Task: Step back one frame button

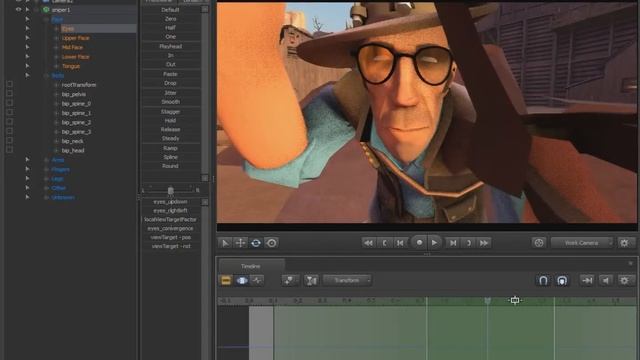Action: 400,243
